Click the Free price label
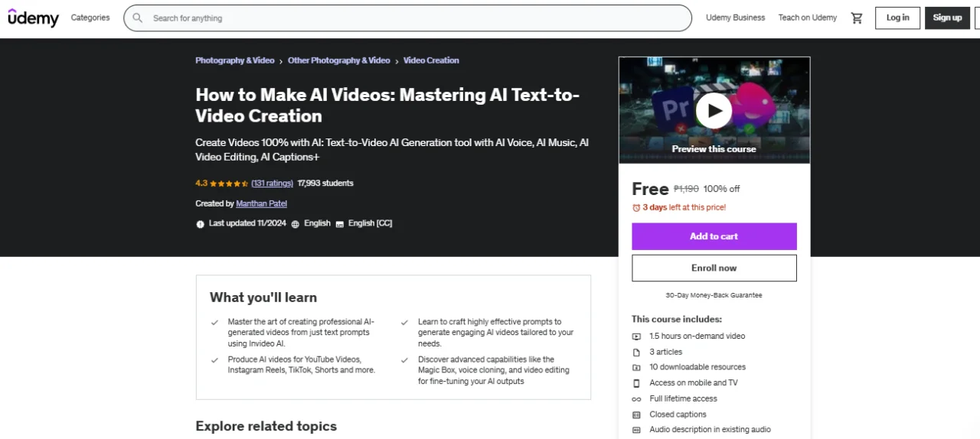This screenshot has height=439, width=980. pyautogui.click(x=650, y=188)
